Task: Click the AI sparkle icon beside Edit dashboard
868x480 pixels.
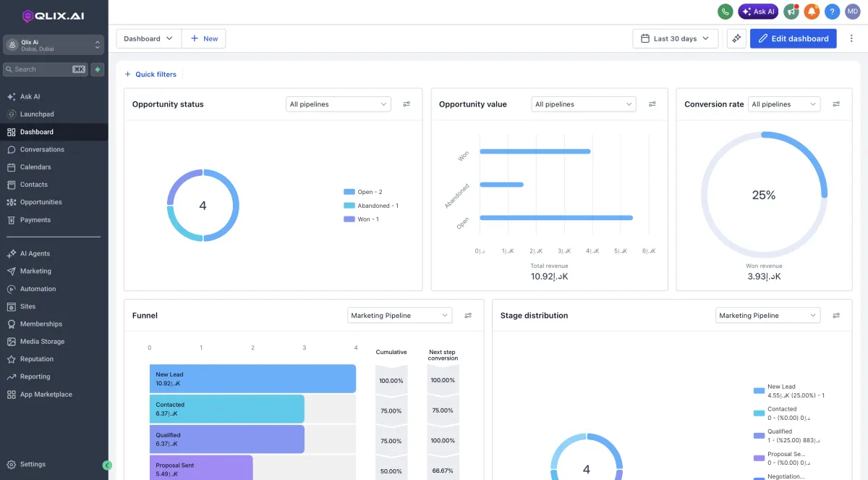Action: [736, 38]
